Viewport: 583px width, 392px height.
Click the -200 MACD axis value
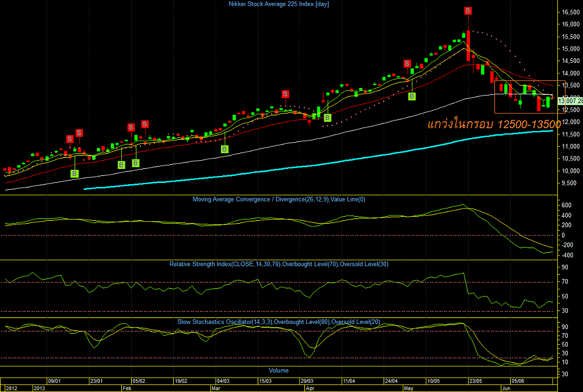[x=566, y=245]
